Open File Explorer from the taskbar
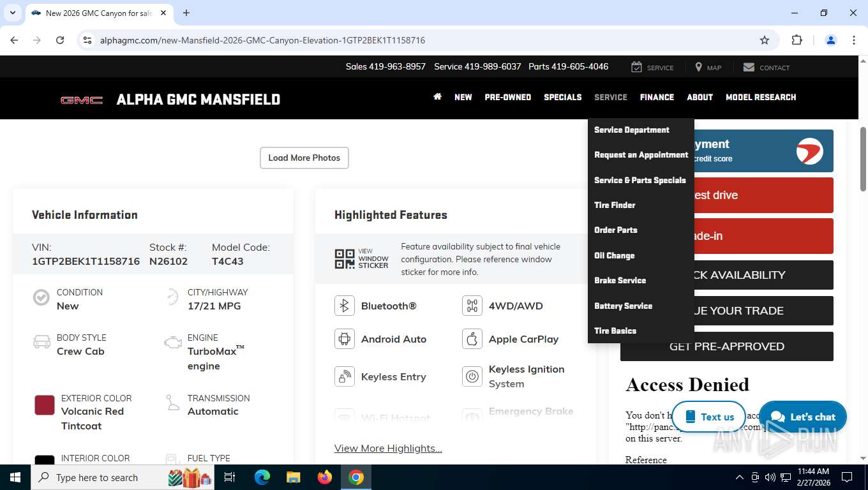The image size is (868, 490). (x=294, y=477)
